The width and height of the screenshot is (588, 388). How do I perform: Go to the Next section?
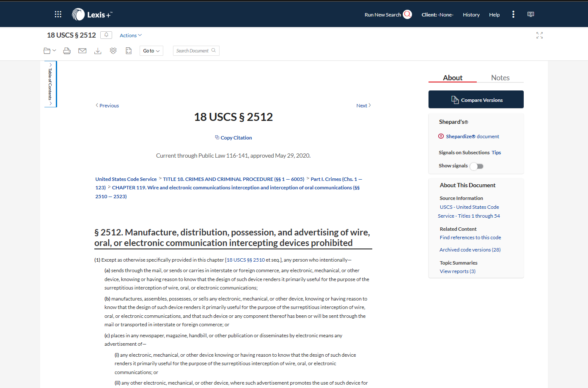[363, 106]
